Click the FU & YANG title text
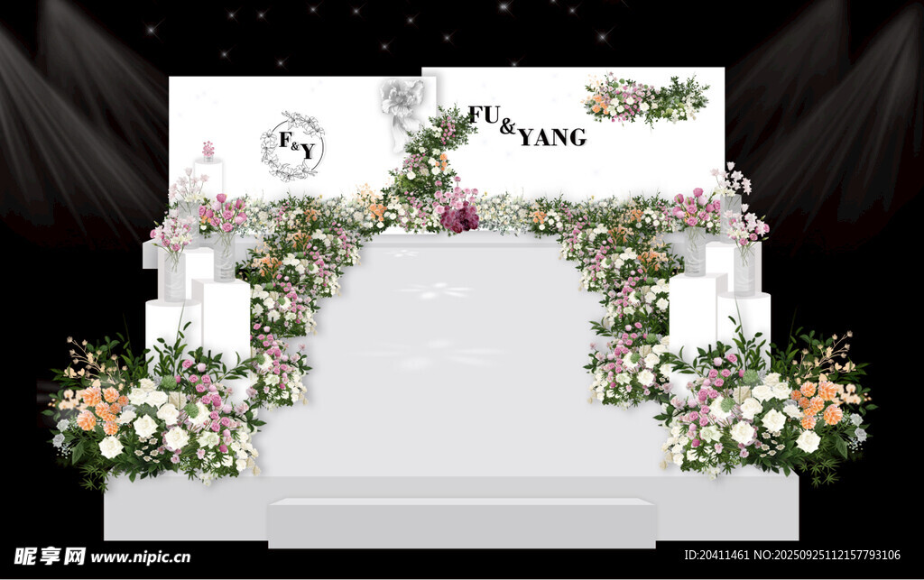924x580 pixels. [527, 126]
